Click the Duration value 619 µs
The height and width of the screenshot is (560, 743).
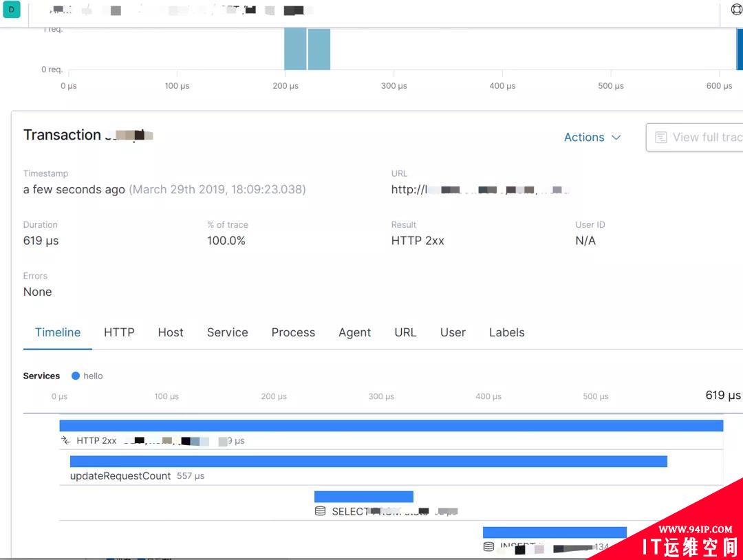click(41, 241)
